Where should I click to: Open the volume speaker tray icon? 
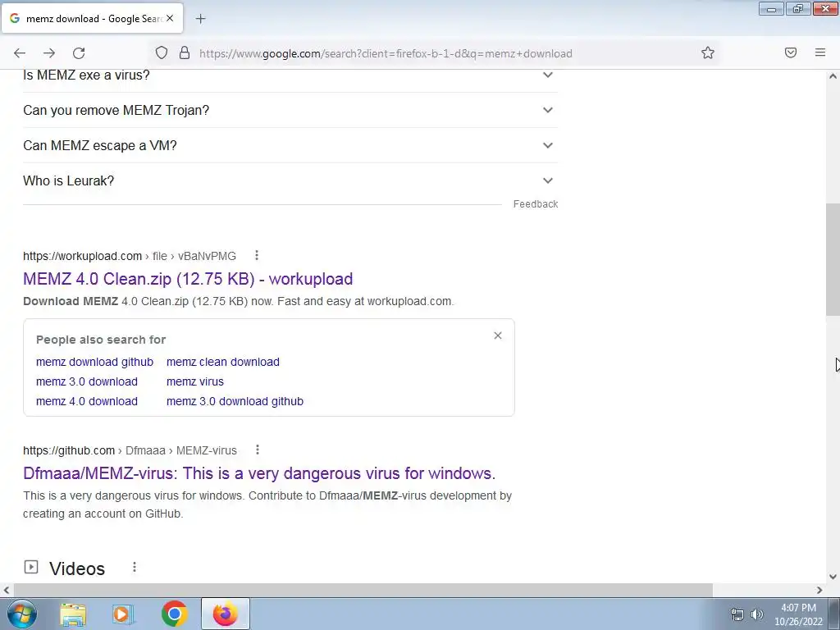tap(757, 614)
